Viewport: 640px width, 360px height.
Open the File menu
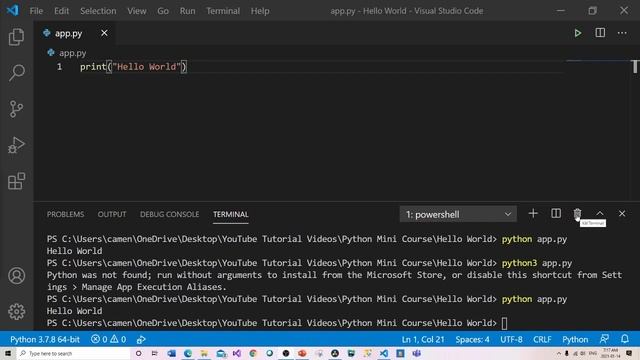point(36,11)
